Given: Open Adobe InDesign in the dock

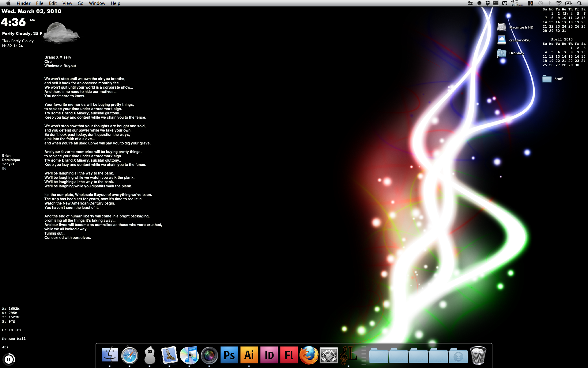Looking at the screenshot, I should [x=269, y=355].
